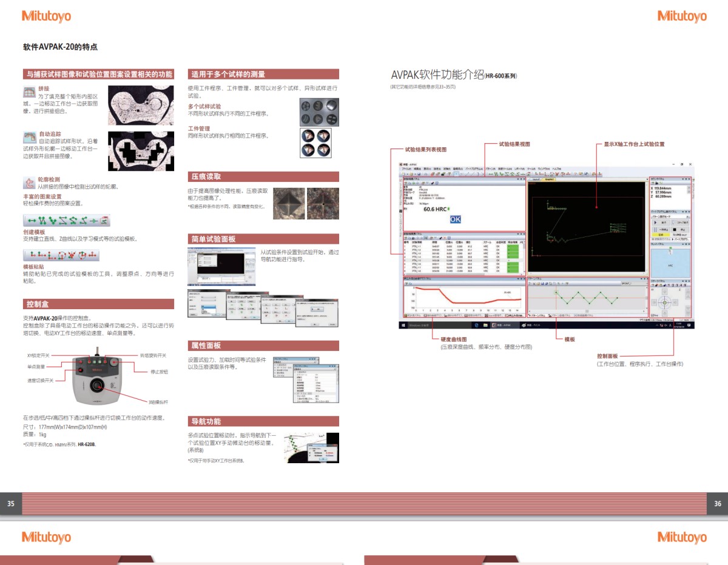Click page number 35
Screen dimensions: 728x565
coord(10,504)
